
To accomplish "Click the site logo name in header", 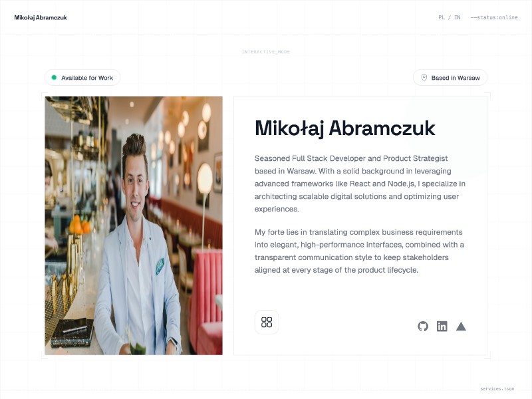I will tap(41, 18).
